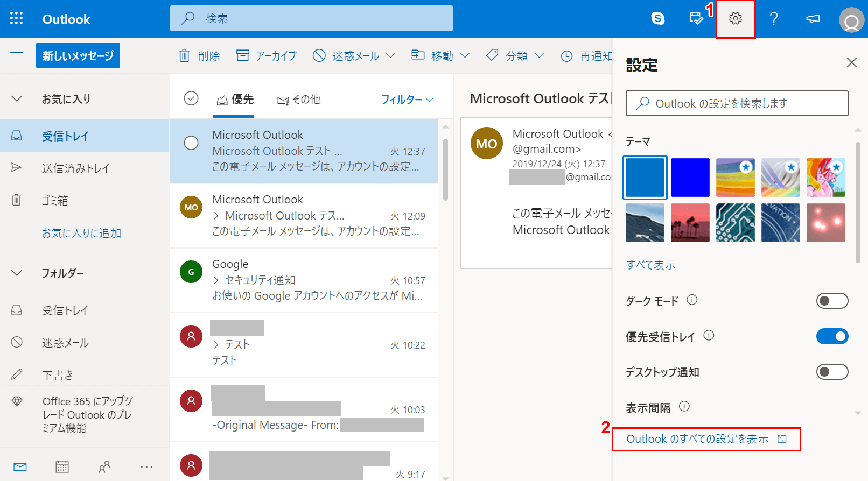Screen dimensions: 868x481
Task: Collapse the Favorites (お気に入り) section
Action: tap(17, 99)
